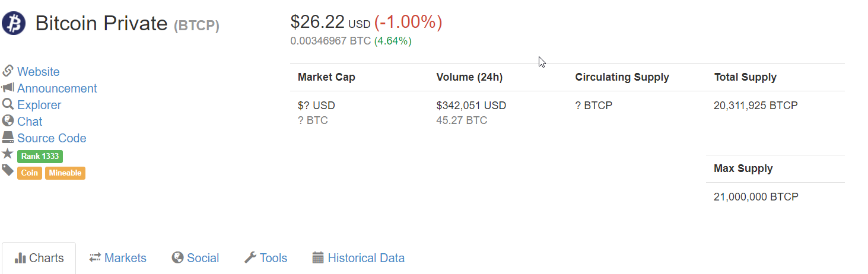This screenshot has width=868, height=274.
Task: Open the Announcement link
Action: (57, 88)
